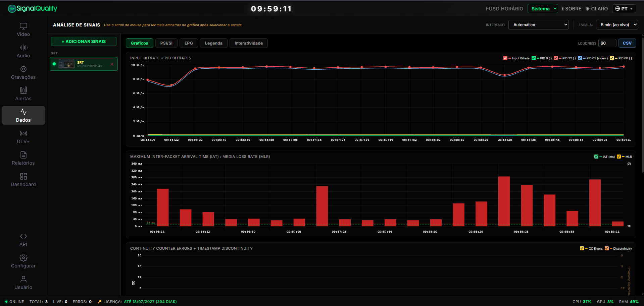Toggle the PID 65 (video) checkbox

(x=580, y=58)
